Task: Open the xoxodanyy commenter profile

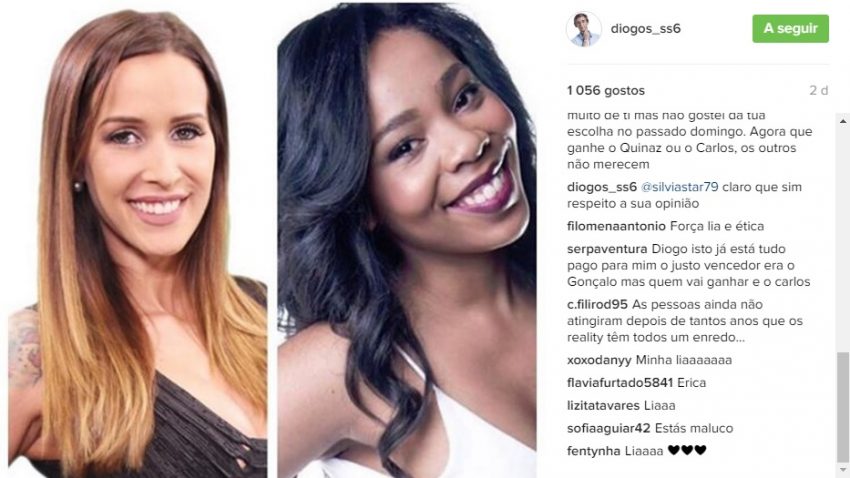Action: point(599,360)
